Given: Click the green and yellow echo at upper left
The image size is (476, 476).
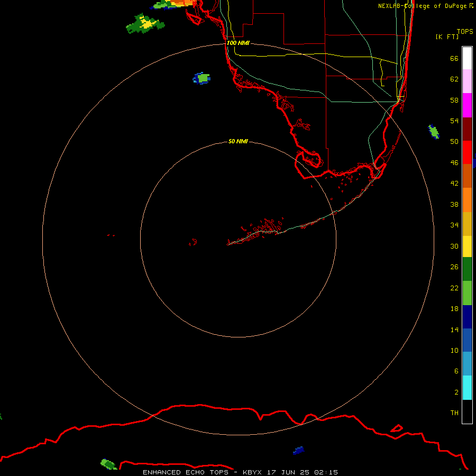Looking at the screenshot, I should (x=145, y=23).
